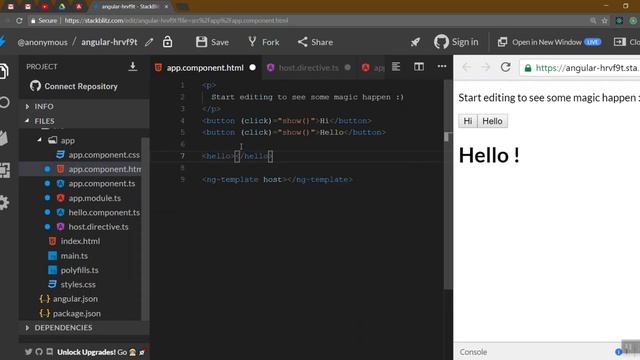This screenshot has height=360, width=640.
Task: Click the pencil icon to rename project
Action: pos(149,42)
